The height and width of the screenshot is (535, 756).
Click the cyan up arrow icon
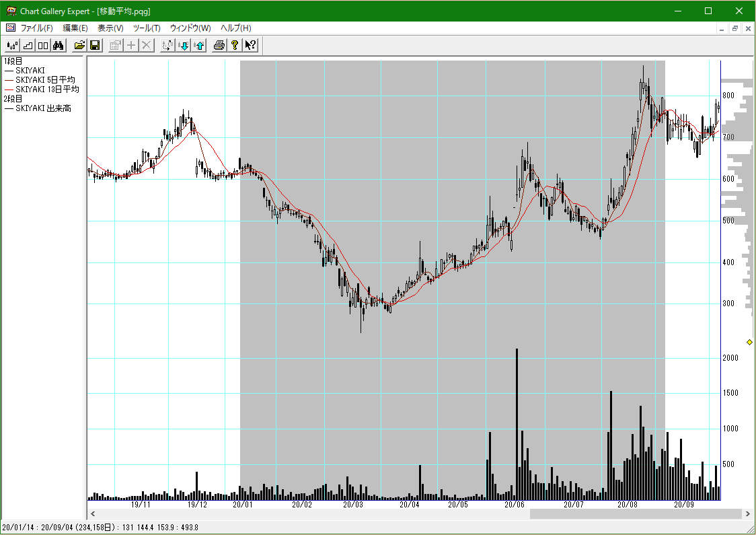pyautogui.click(x=198, y=45)
